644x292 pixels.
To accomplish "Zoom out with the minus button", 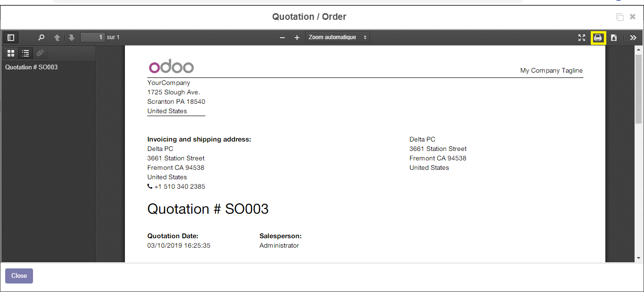I will tap(282, 38).
